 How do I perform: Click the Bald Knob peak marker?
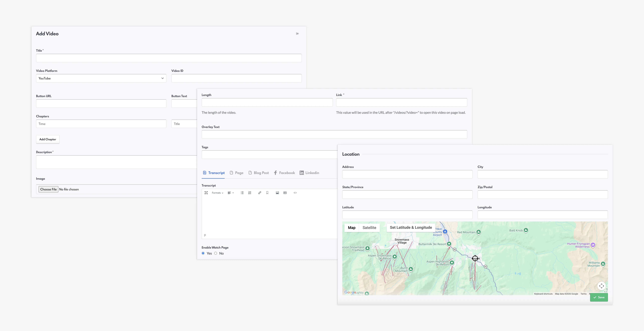click(x=526, y=230)
